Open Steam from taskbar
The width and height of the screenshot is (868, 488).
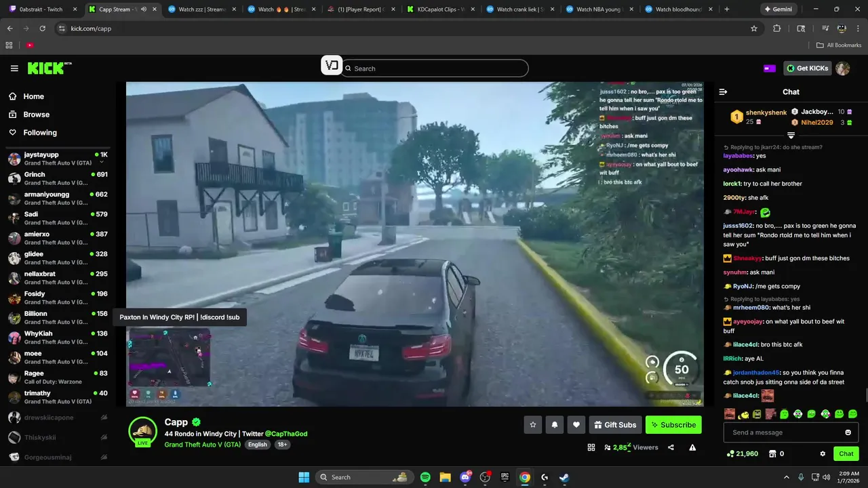(x=564, y=477)
